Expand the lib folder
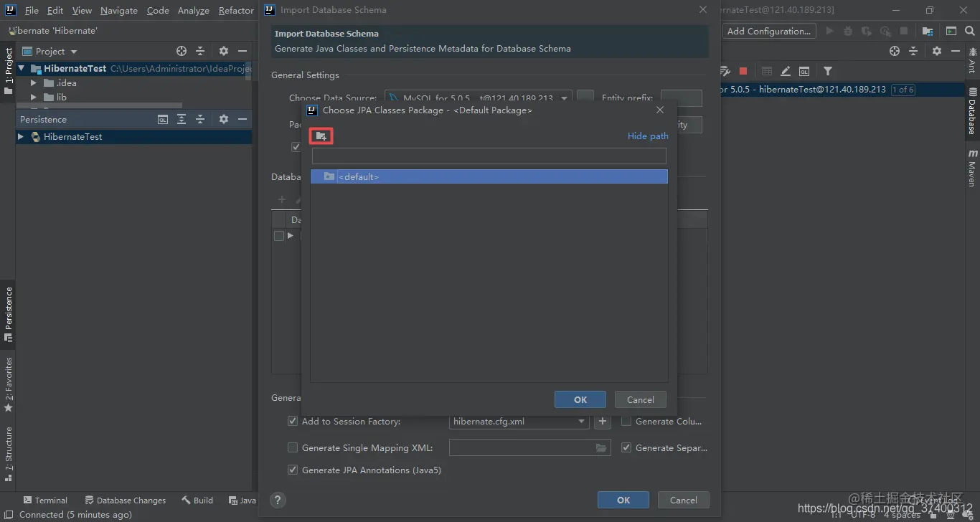 tap(34, 98)
